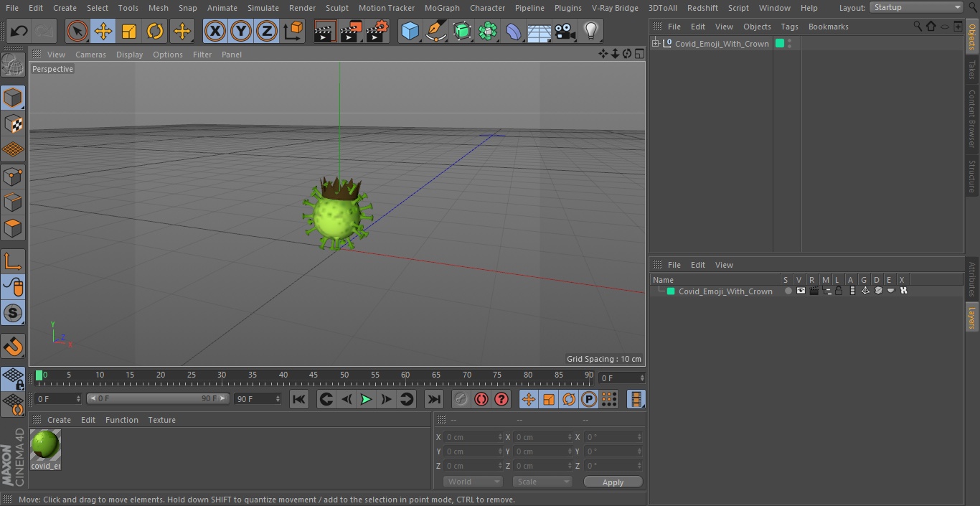Viewport: 980px width, 506px height.
Task: Open the Array modeling object tool
Action: (x=488, y=32)
